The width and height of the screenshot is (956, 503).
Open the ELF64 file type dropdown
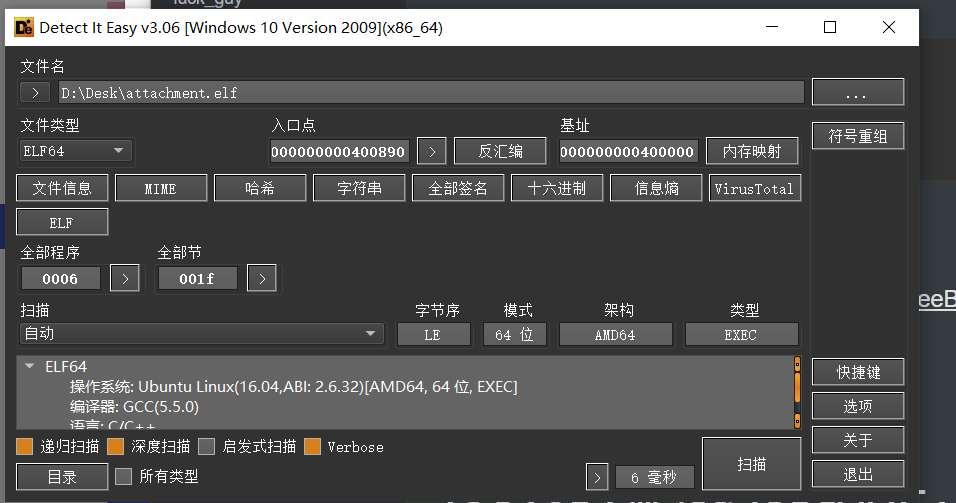(76, 151)
